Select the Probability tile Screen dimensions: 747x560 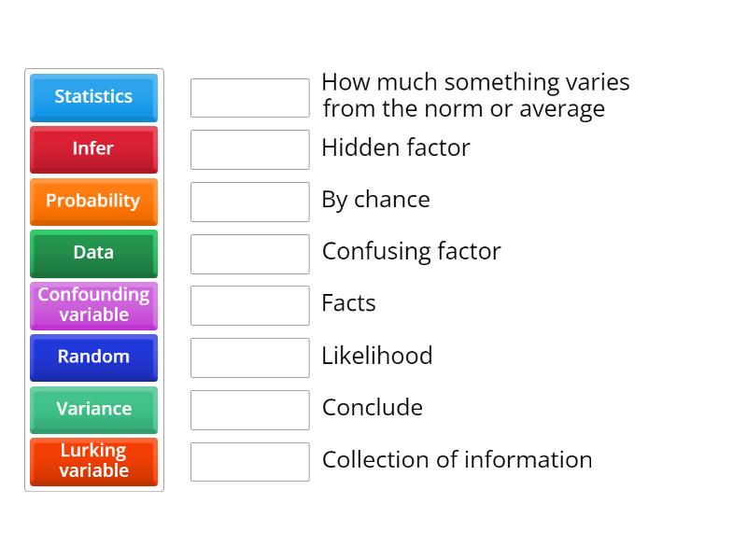(93, 202)
